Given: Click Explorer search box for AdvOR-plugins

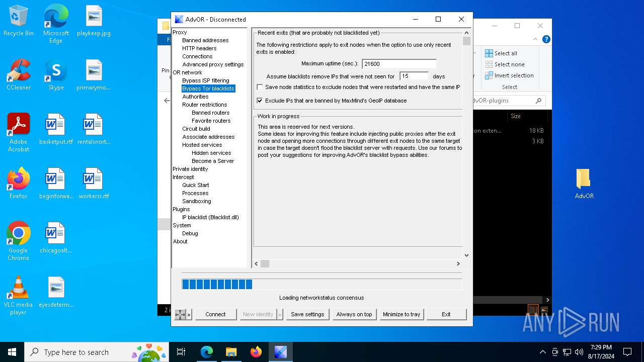Looking at the screenshot, I should 509,101.
